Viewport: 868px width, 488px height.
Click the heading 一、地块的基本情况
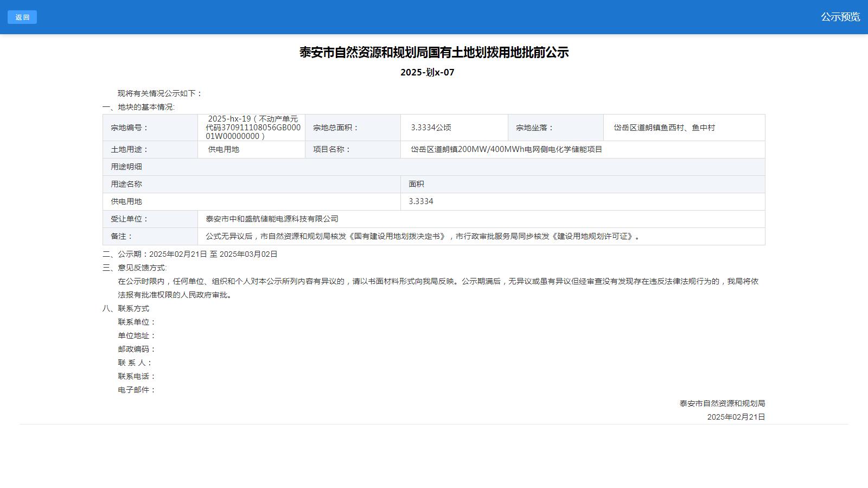click(x=138, y=107)
